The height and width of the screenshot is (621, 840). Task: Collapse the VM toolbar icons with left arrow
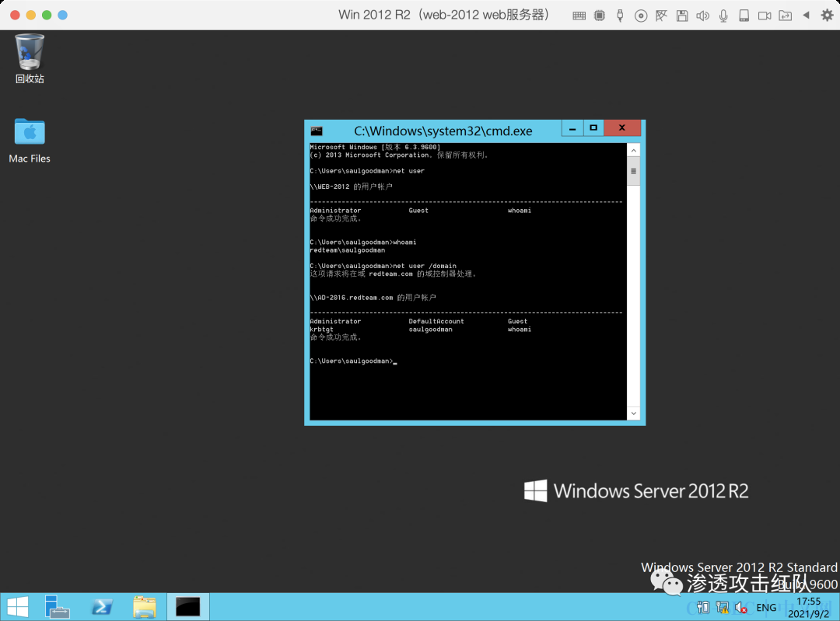coord(806,16)
